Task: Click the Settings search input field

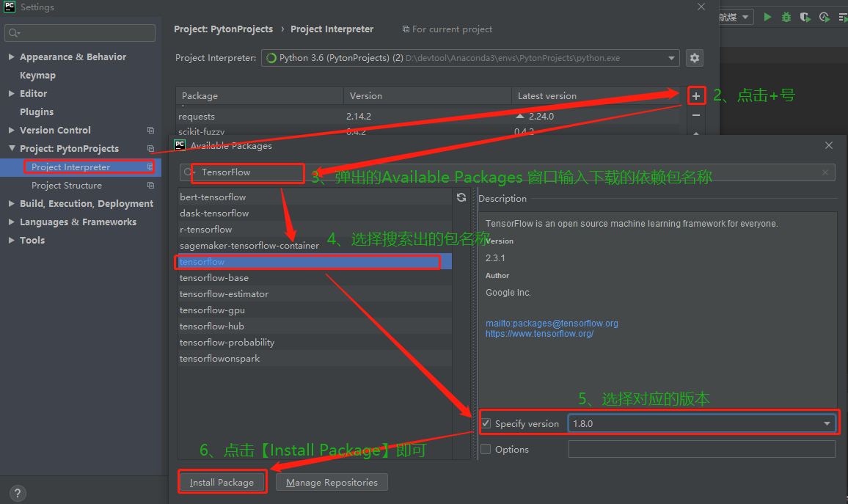Action: coord(80,33)
